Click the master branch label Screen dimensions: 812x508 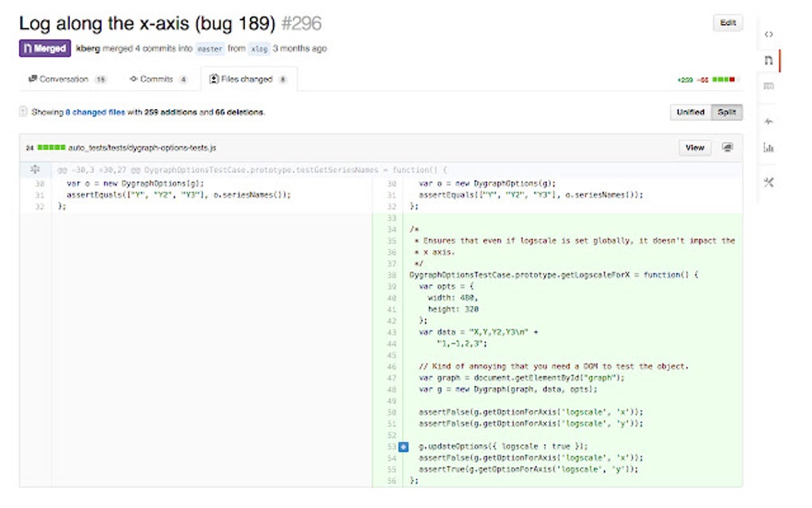click(x=209, y=49)
